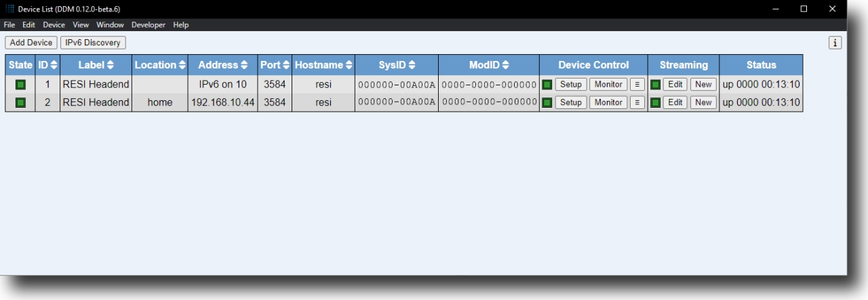Click the hostname 'resi' cell in row 2
This screenshot has width=868, height=300.
click(323, 102)
